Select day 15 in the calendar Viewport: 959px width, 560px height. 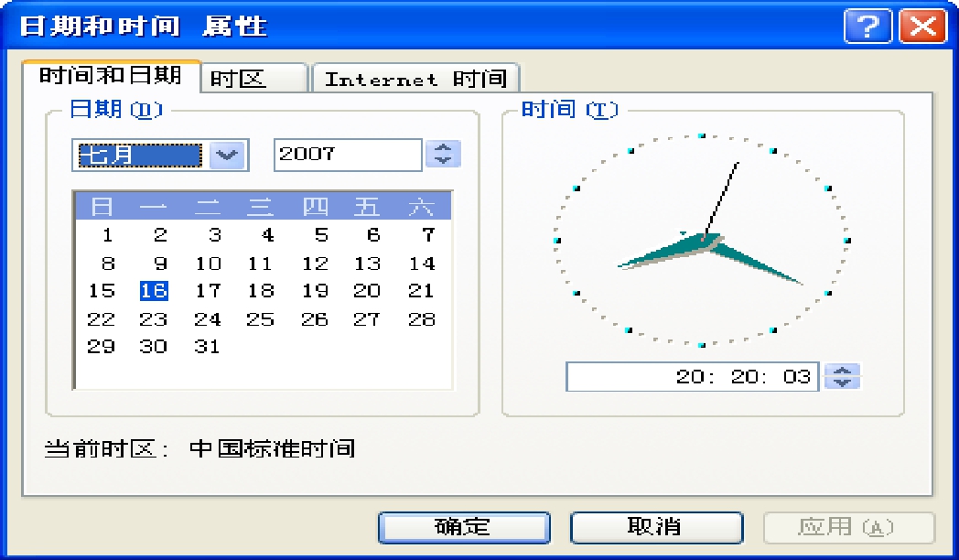click(102, 290)
